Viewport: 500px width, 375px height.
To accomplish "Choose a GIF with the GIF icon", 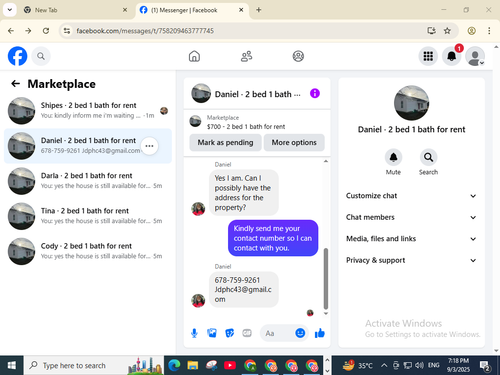I will 247,333.
